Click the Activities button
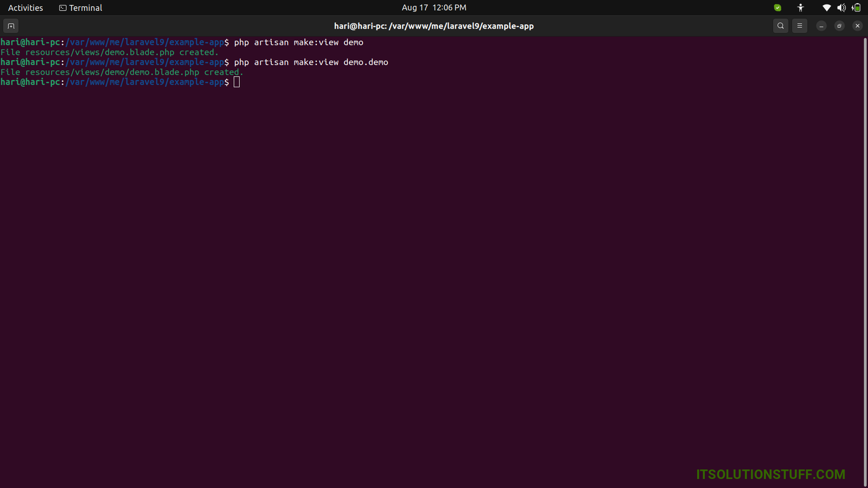 (25, 8)
